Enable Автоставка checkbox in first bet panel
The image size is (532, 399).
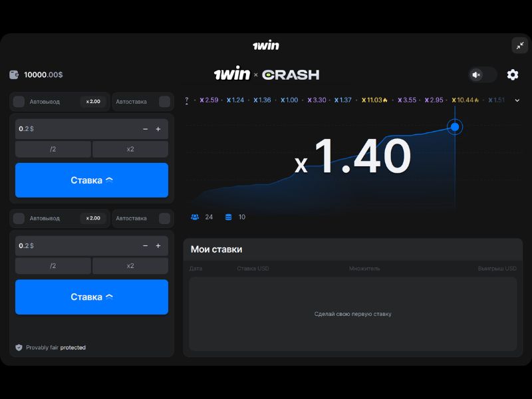click(164, 102)
